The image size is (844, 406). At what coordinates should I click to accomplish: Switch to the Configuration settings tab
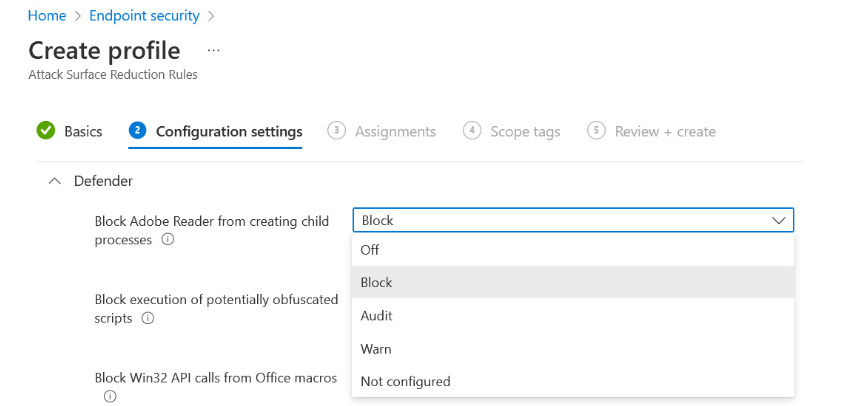coord(229,131)
